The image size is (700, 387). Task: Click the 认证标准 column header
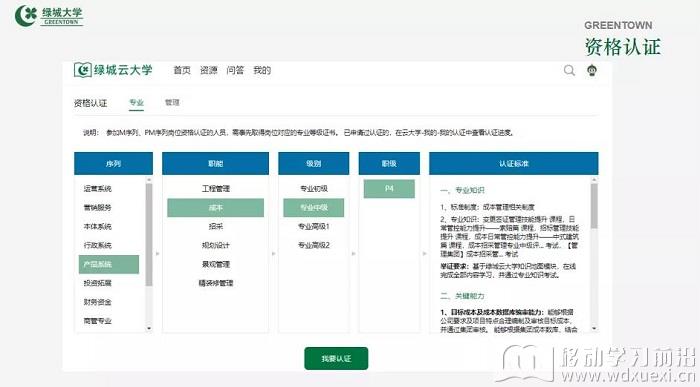point(514,163)
